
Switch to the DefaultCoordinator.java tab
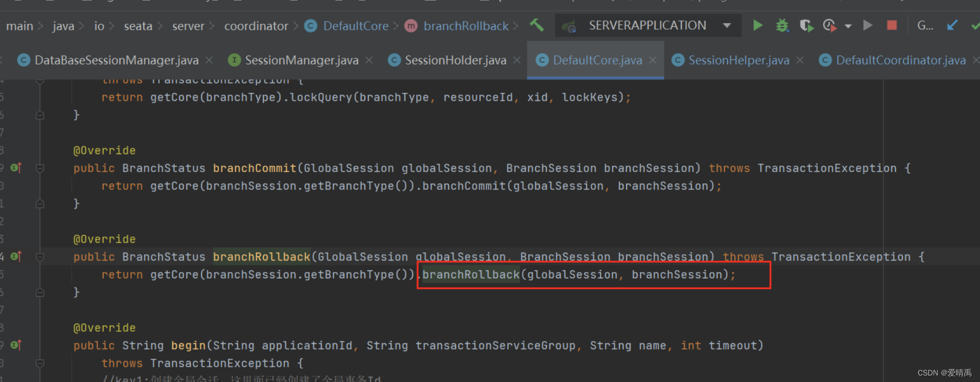point(901,60)
